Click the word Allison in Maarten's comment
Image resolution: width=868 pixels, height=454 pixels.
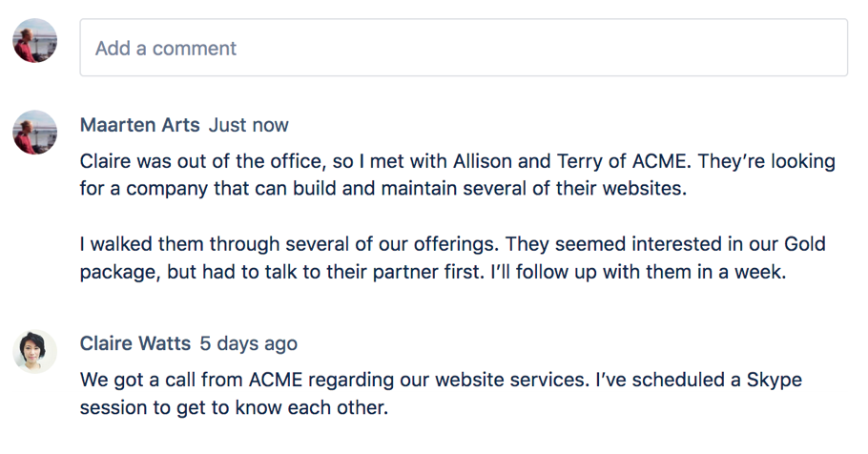point(483,161)
